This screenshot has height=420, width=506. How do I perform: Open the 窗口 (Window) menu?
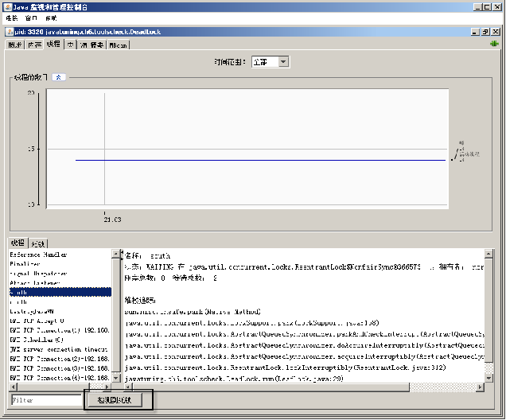click(31, 17)
